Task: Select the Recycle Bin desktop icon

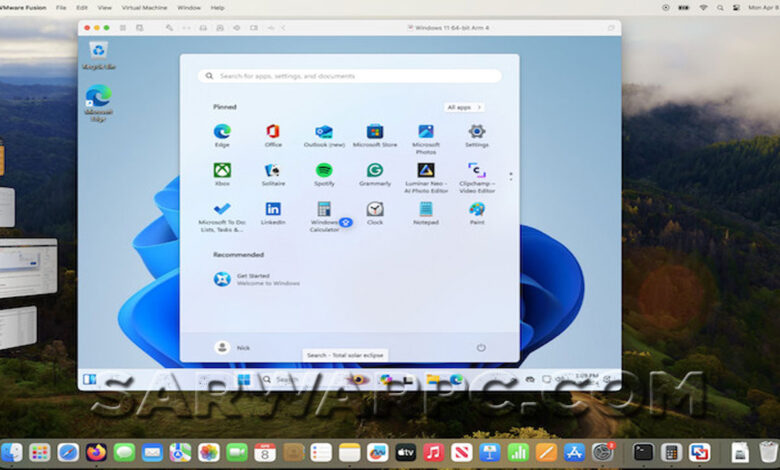Action: pyautogui.click(x=98, y=55)
